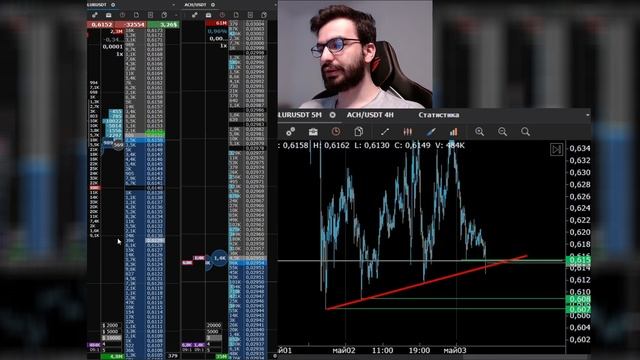Open settings gear on ACH/USDT order book tab

tap(213, 4)
